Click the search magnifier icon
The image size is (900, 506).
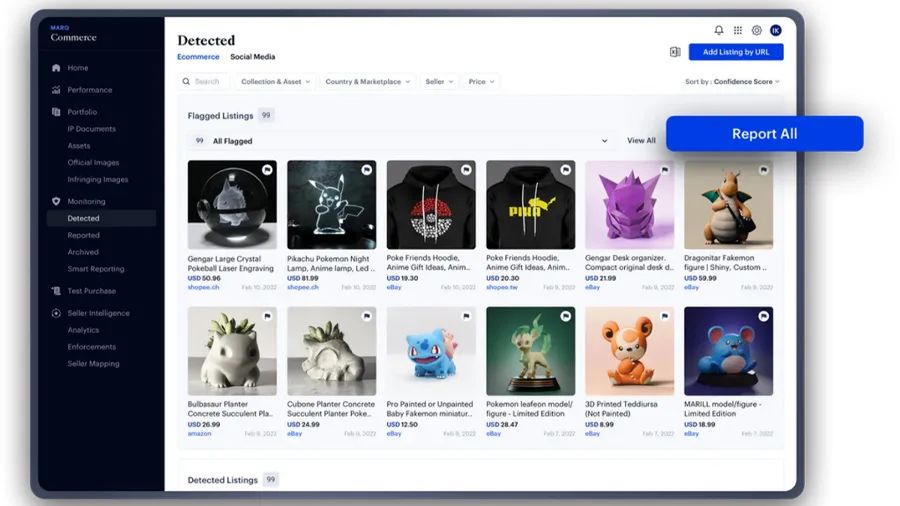tap(186, 81)
